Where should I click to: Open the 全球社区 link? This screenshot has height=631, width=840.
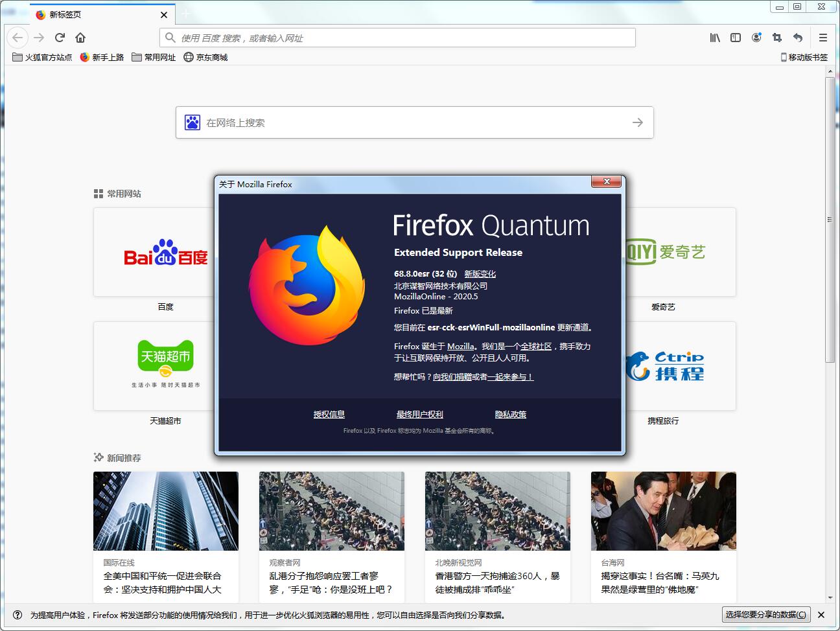pyautogui.click(x=536, y=347)
